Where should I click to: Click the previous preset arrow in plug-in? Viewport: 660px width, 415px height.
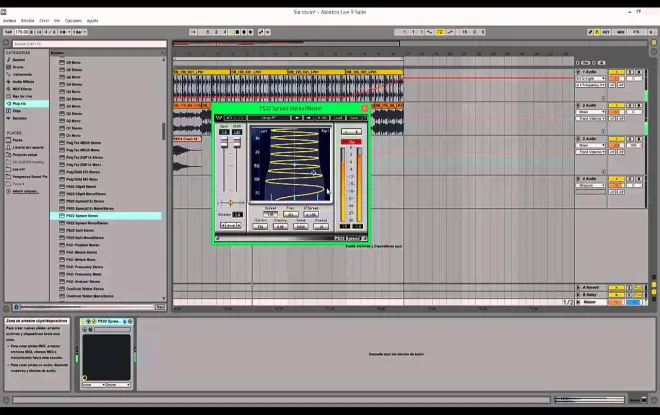[297, 118]
